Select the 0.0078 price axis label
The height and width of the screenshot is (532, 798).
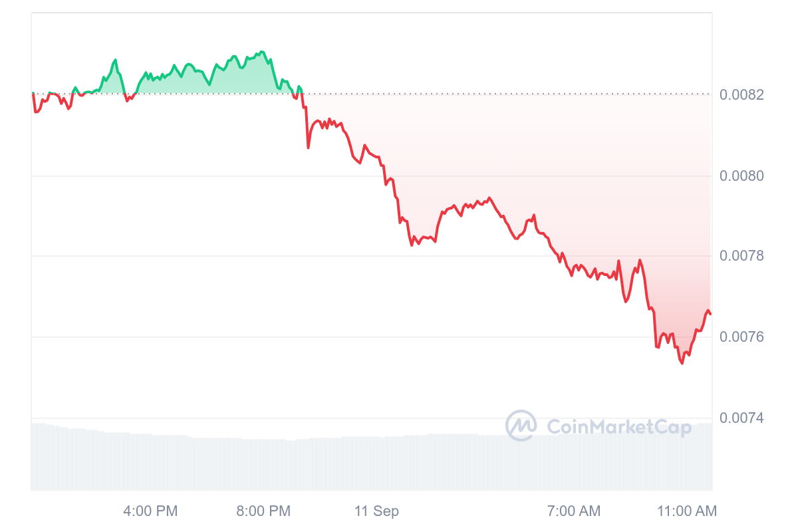(741, 257)
